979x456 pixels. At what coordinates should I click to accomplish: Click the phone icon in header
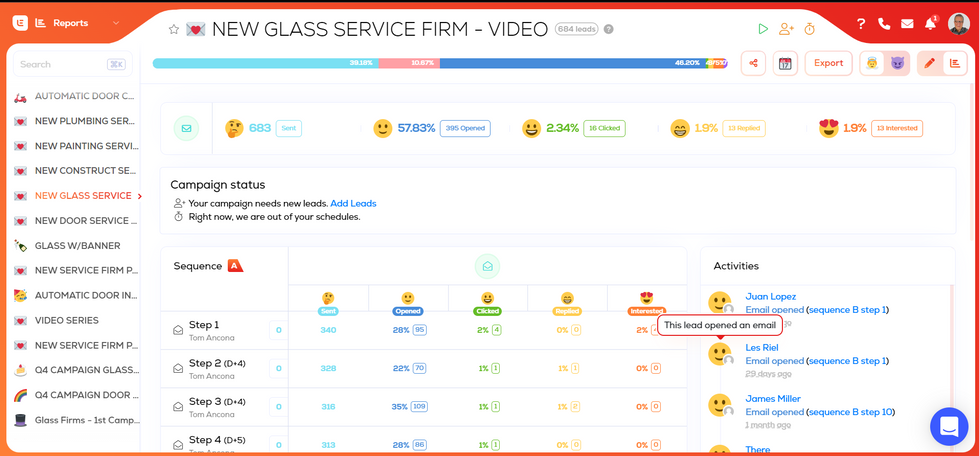(x=883, y=24)
